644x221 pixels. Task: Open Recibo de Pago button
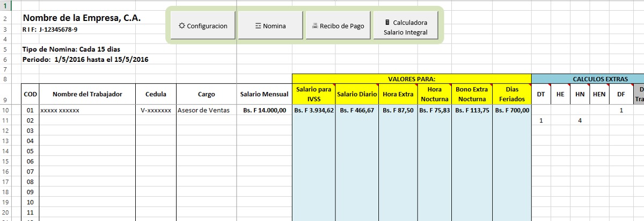[x=339, y=25]
